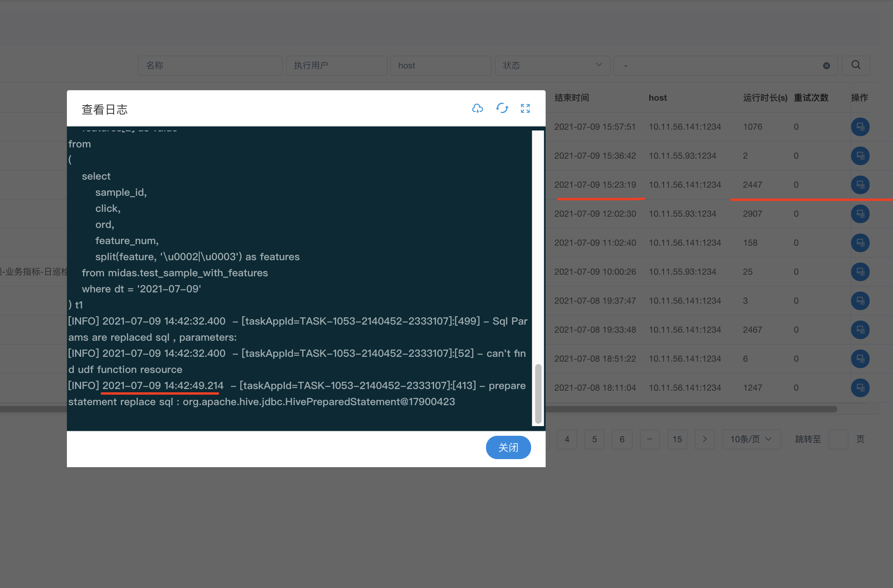The width and height of the screenshot is (893, 588).
Task: Click the search magnifier icon
Action: (x=856, y=65)
